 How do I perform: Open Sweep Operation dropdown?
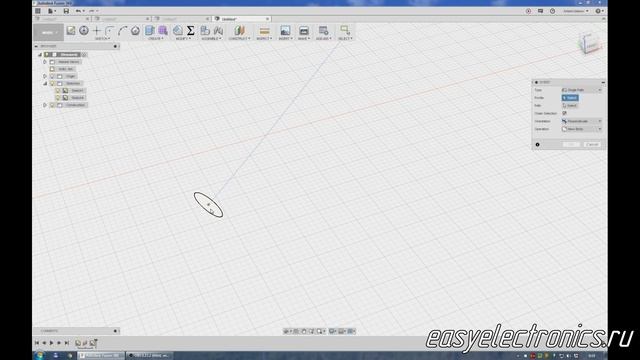tap(582, 129)
